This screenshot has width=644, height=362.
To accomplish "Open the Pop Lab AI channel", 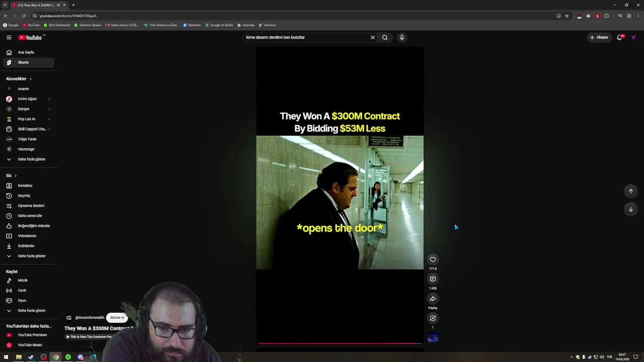I will point(29,119).
